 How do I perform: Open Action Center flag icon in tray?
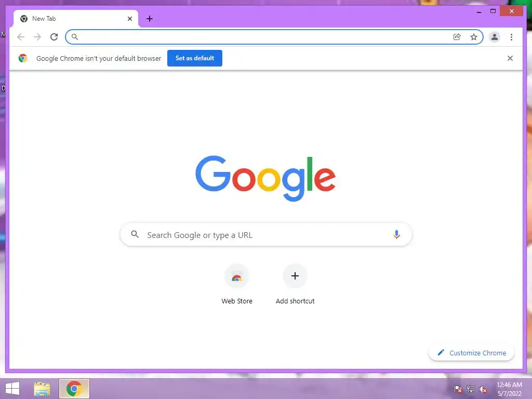(x=458, y=389)
